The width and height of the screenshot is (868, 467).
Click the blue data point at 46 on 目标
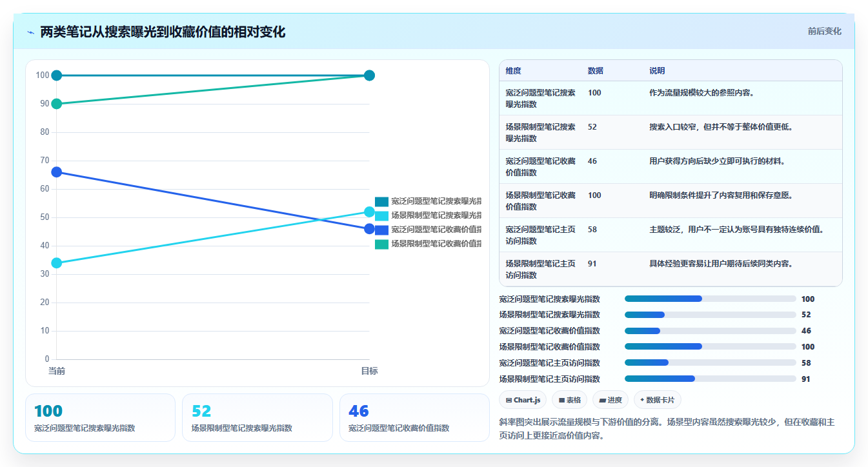coord(369,229)
